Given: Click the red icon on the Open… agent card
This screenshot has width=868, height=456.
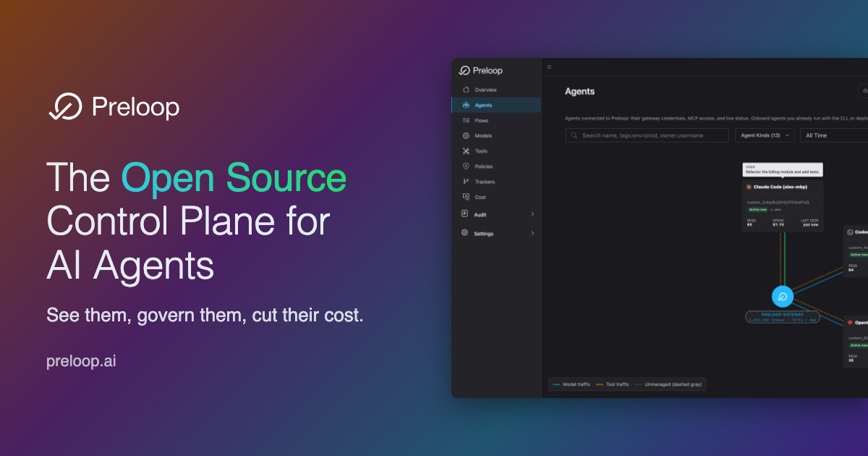Looking at the screenshot, I should (x=850, y=322).
